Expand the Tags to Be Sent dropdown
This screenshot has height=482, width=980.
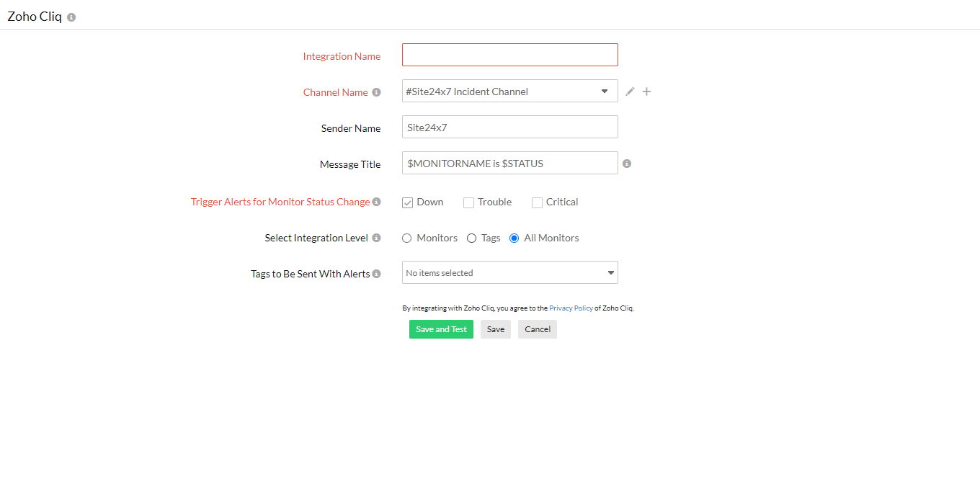[x=509, y=273]
